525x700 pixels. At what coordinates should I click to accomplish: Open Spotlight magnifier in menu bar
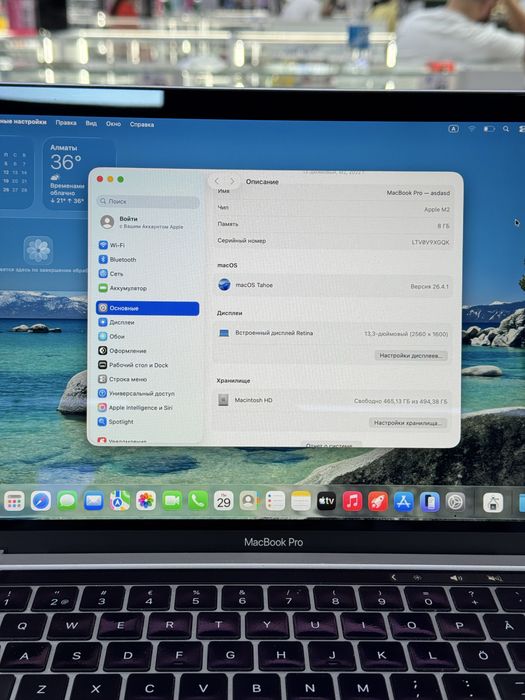pos(506,129)
